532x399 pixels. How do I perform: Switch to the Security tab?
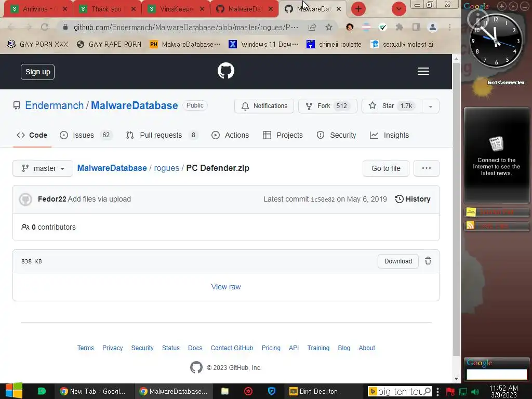click(x=336, y=135)
